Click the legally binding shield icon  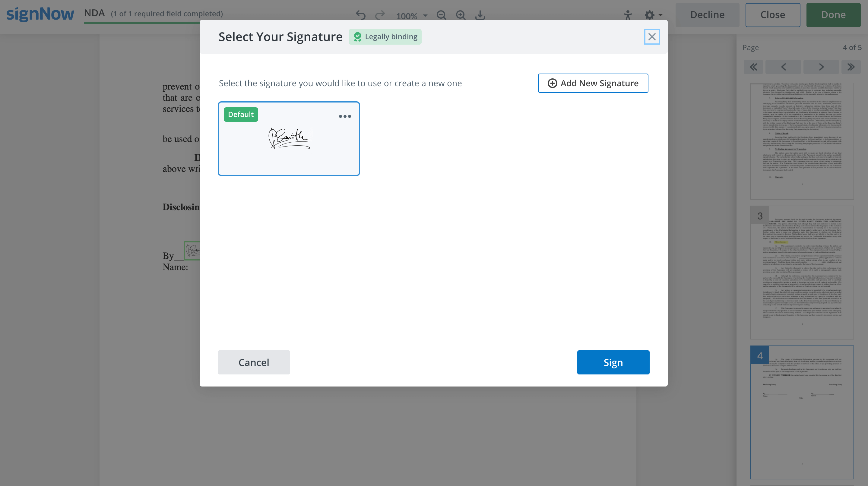tap(358, 37)
